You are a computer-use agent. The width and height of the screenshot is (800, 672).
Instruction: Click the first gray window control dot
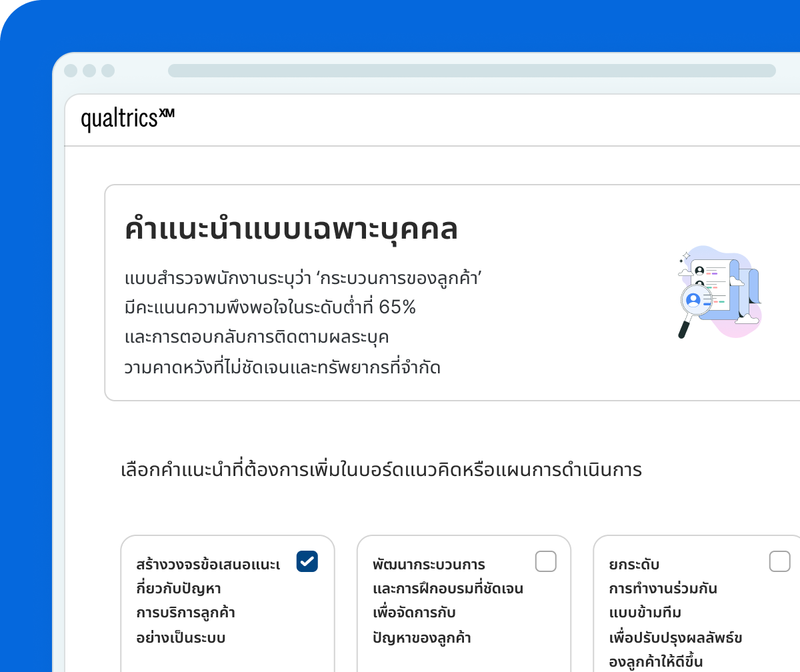coord(71,71)
